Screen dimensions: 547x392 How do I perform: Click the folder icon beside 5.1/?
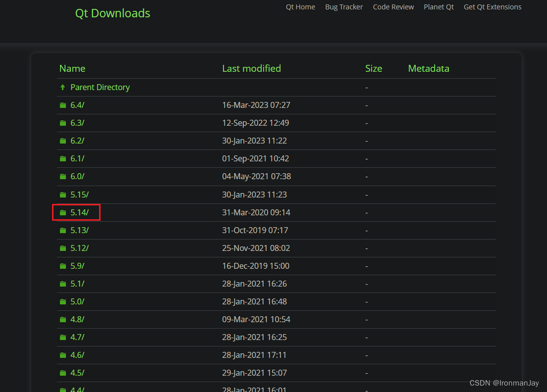(63, 284)
